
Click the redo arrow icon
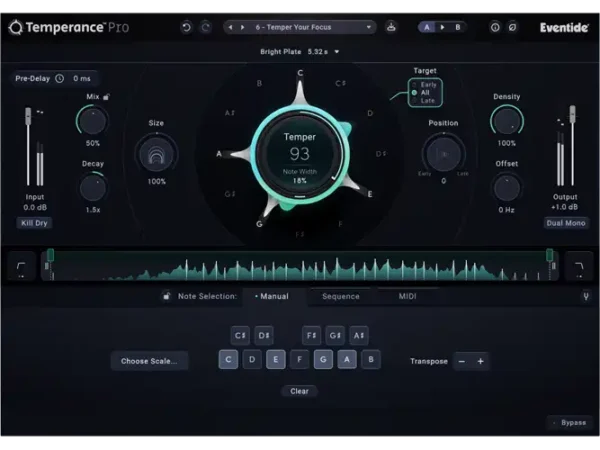(x=206, y=27)
